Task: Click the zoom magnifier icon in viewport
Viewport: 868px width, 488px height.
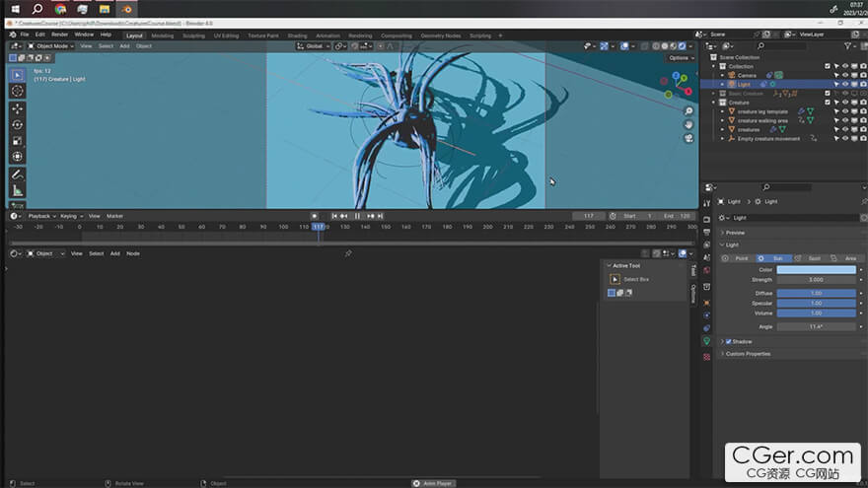Action: pos(688,111)
